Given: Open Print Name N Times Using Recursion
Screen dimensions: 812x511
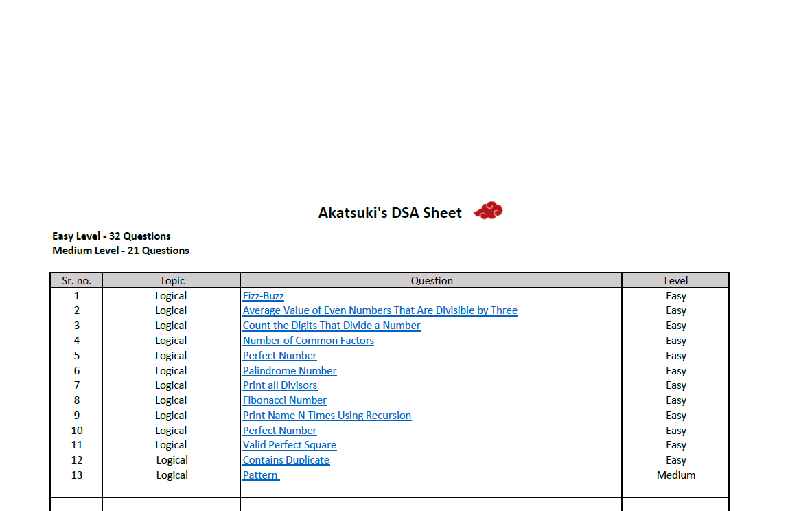Looking at the screenshot, I should point(327,416).
